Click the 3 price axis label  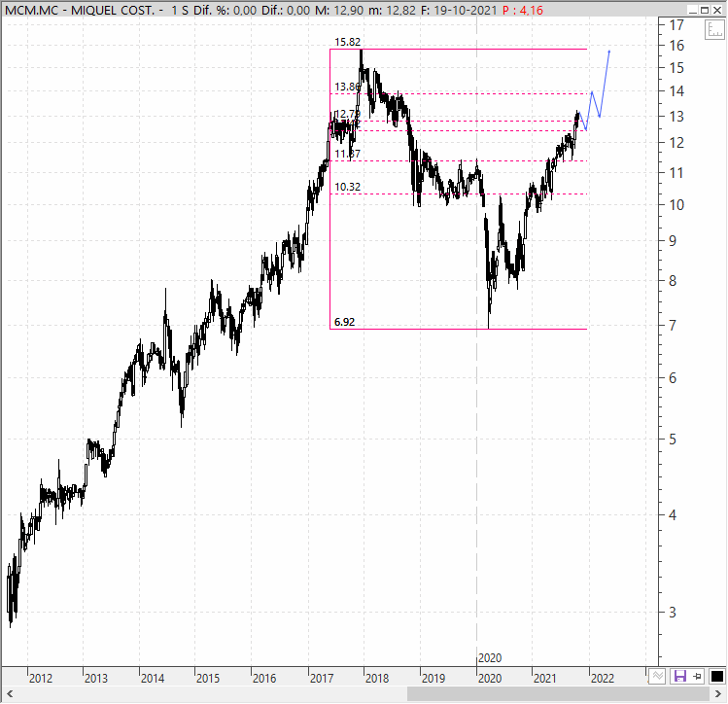click(673, 613)
